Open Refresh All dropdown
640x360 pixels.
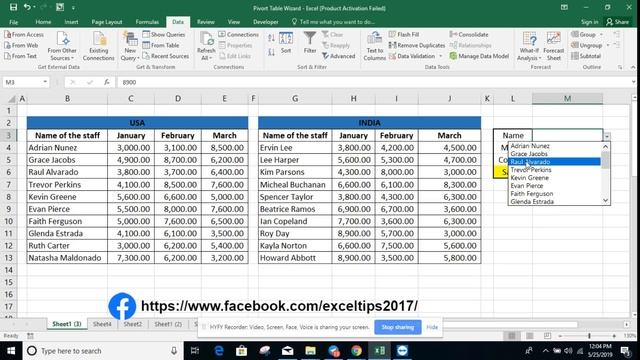tap(206, 46)
